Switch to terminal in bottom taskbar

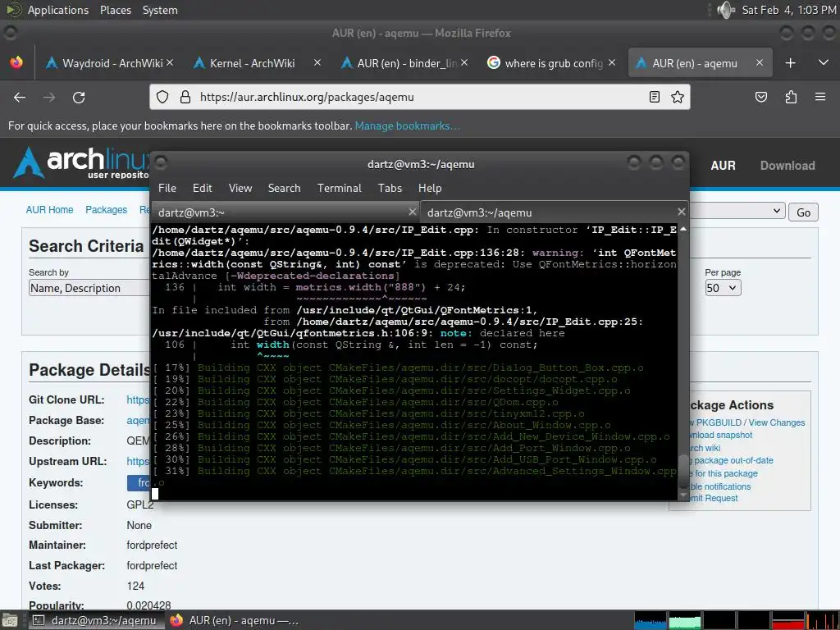click(95, 620)
